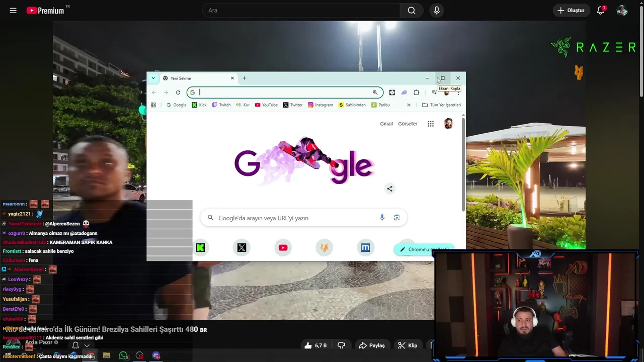Open the Chrome apps grid shortcut
This screenshot has height=362, width=644.
pos(153,105)
